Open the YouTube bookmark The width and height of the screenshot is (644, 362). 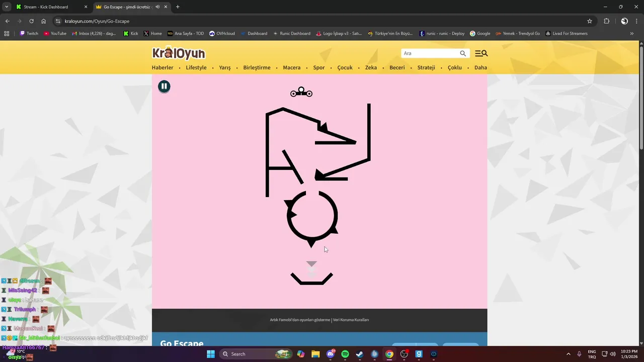[55, 33]
